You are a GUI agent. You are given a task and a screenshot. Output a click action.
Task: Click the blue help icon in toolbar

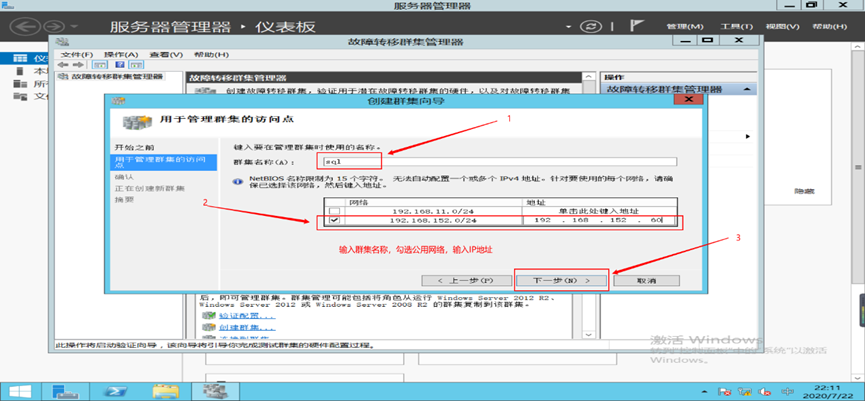click(x=119, y=64)
